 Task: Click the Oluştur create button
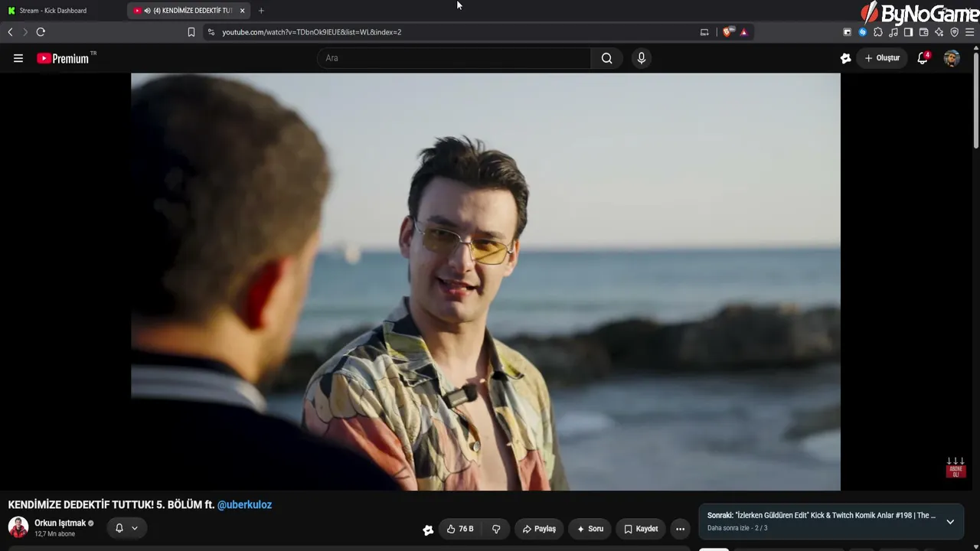(882, 58)
